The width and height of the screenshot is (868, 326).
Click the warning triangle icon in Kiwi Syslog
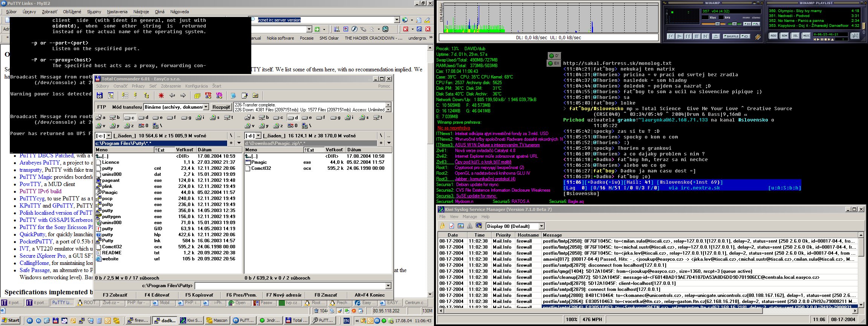tap(469, 226)
